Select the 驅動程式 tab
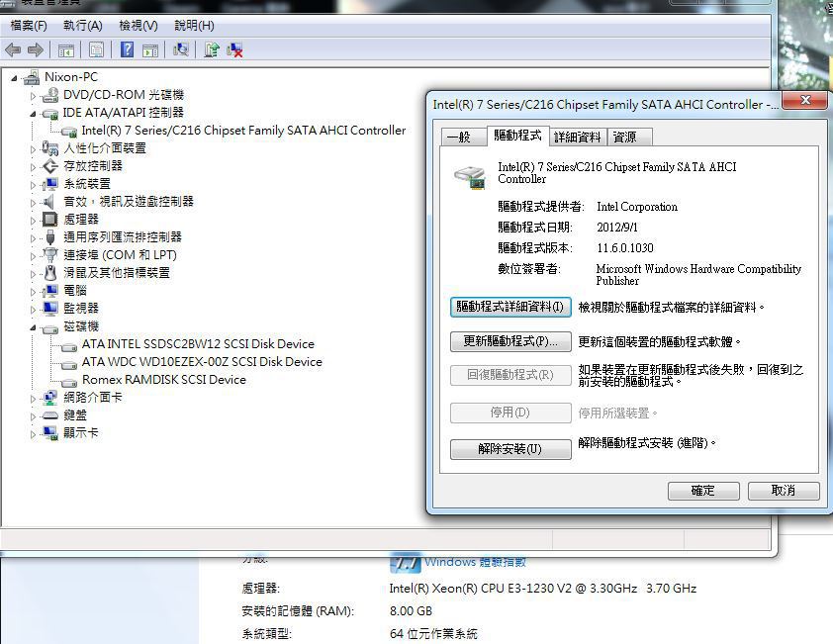Image resolution: width=833 pixels, height=644 pixels. coord(518,136)
